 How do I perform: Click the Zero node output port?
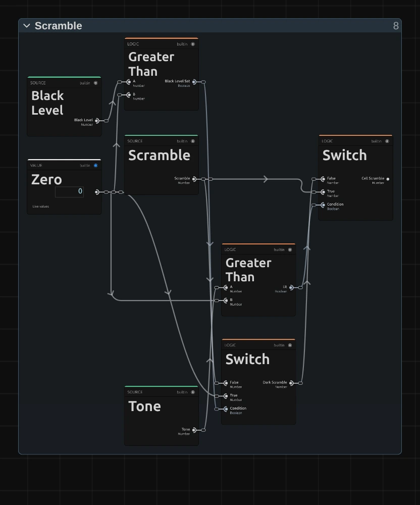point(97,192)
